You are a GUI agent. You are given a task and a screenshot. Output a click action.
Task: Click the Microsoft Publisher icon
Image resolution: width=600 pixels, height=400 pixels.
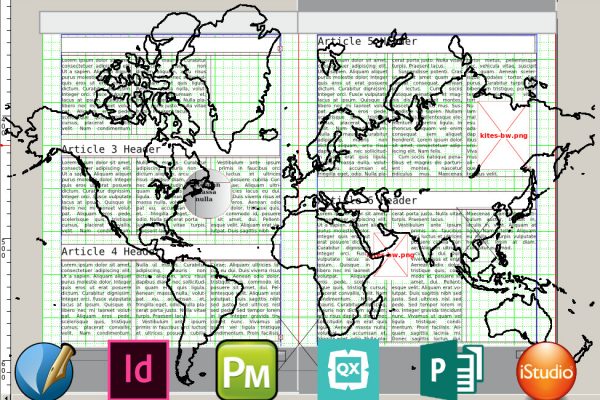452,370
